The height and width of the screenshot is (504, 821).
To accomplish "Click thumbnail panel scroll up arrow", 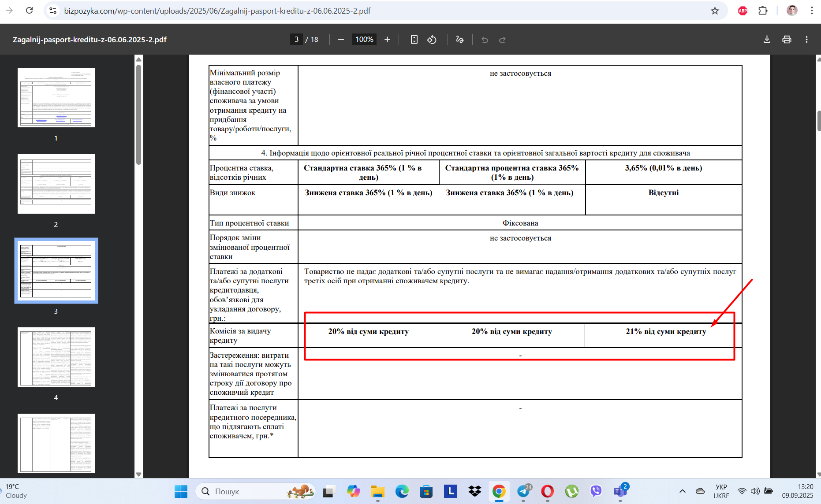I will click(138, 59).
